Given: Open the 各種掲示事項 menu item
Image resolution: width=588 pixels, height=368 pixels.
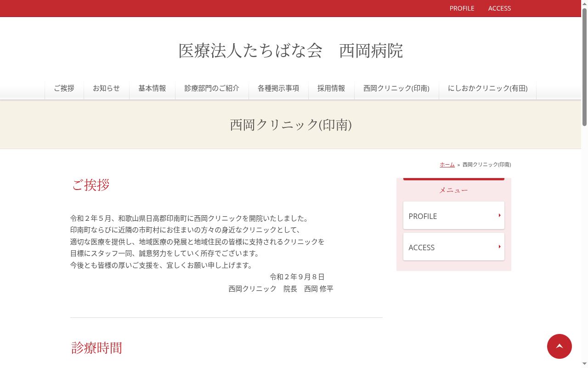Looking at the screenshot, I should 278,88.
